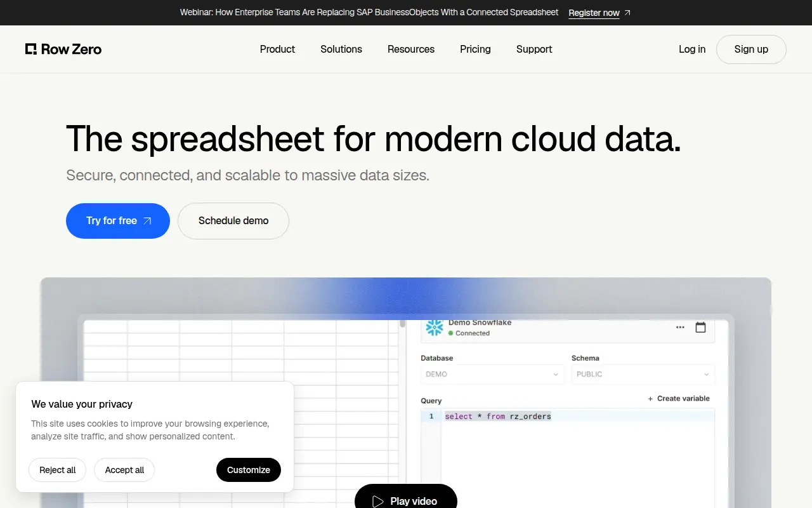Click the Try for free button
Viewport: 812px width, 508px height.
118,221
